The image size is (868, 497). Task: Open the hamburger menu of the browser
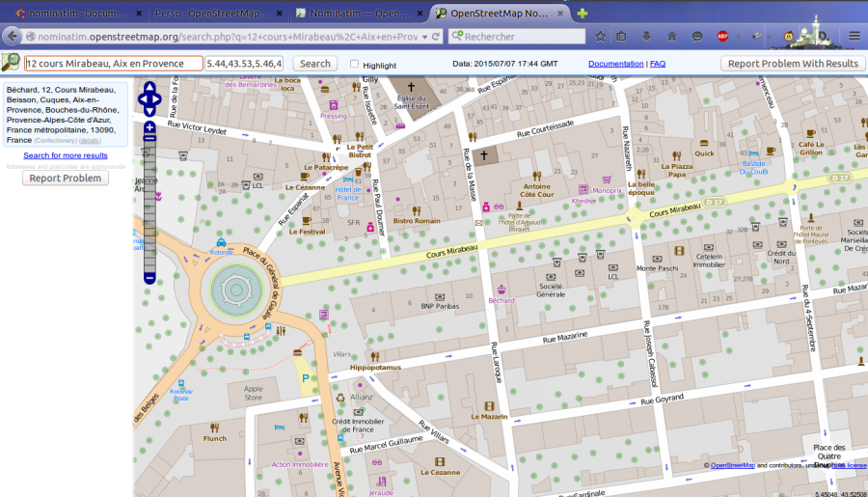(x=854, y=37)
